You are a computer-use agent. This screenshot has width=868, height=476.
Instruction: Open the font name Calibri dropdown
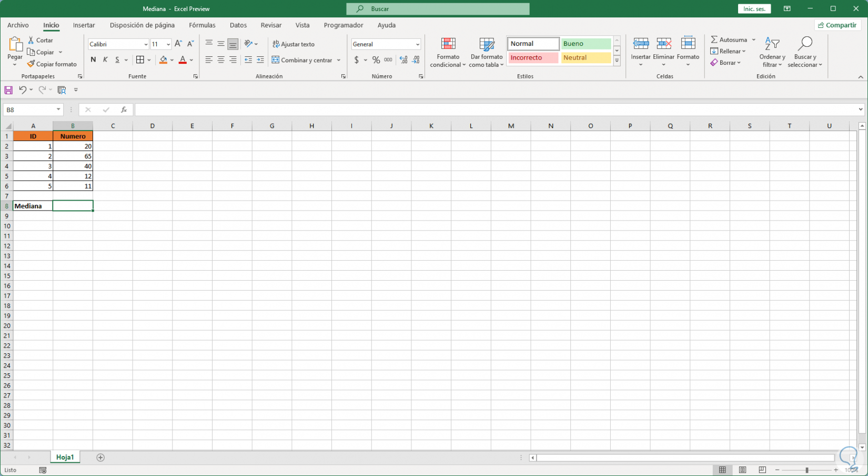point(146,44)
